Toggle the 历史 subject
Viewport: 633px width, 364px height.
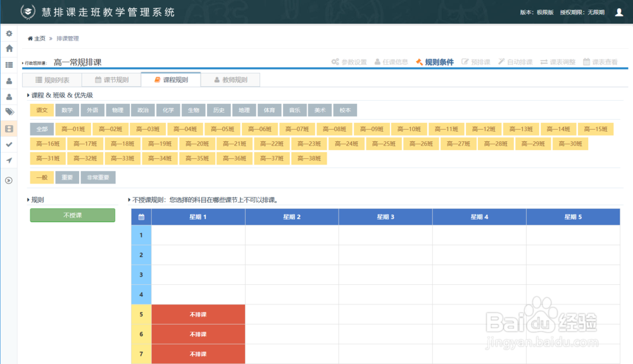(219, 110)
